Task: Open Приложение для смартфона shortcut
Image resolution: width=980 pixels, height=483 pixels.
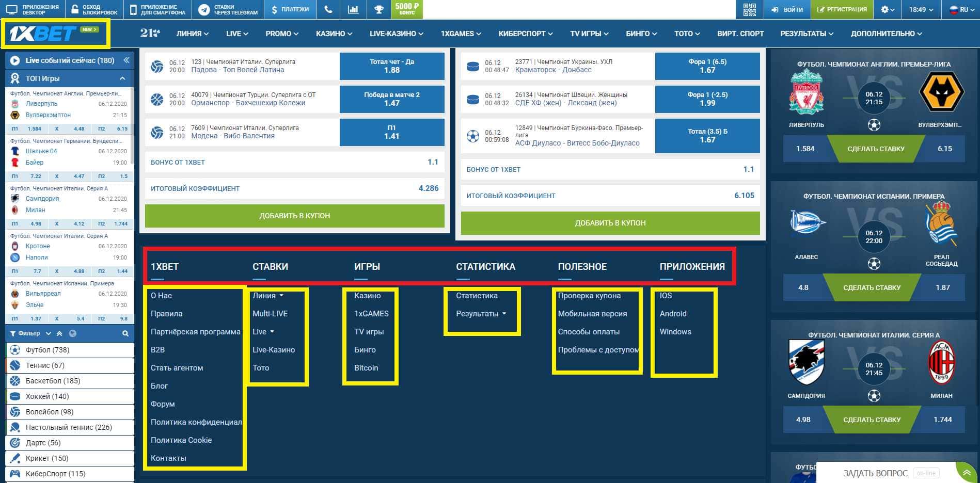Action: [157, 9]
